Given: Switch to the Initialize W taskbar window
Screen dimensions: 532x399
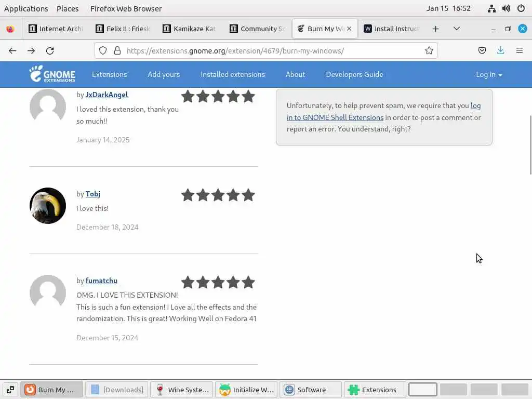Looking at the screenshot, I should click(x=246, y=390).
